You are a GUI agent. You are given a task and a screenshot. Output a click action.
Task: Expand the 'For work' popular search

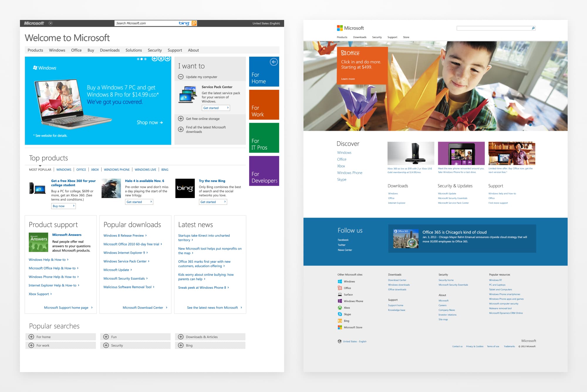pyautogui.click(x=31, y=345)
